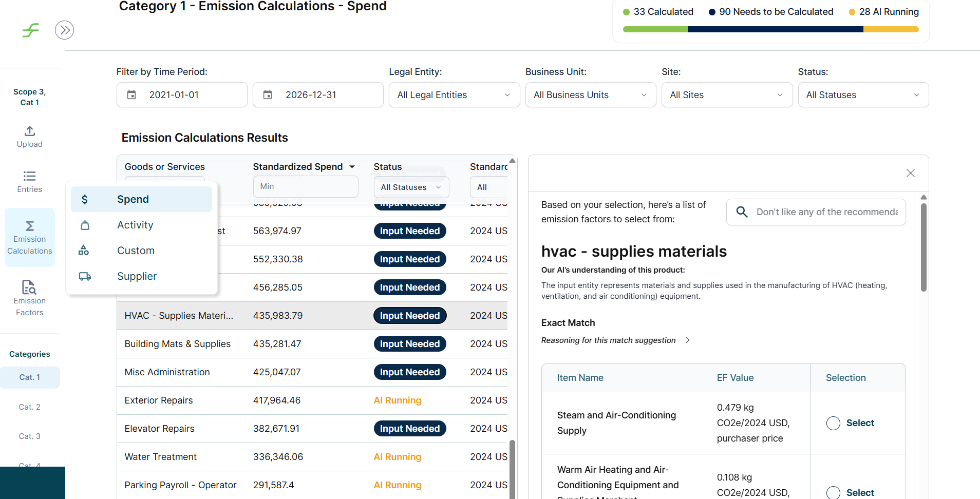The height and width of the screenshot is (499, 980).
Task: Open the Upload section icon
Action: 30,131
